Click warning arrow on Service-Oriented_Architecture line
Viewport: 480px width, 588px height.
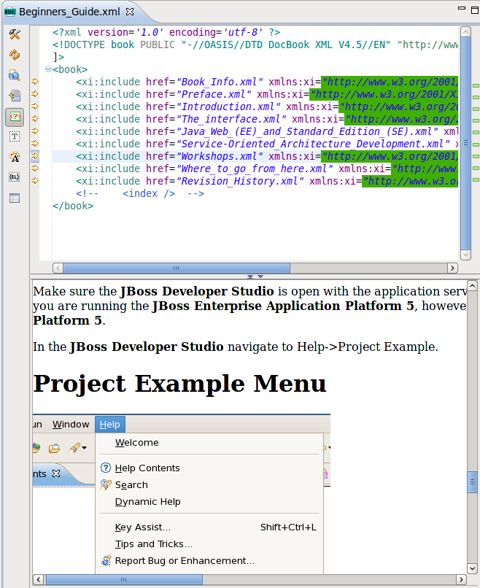(x=35, y=143)
